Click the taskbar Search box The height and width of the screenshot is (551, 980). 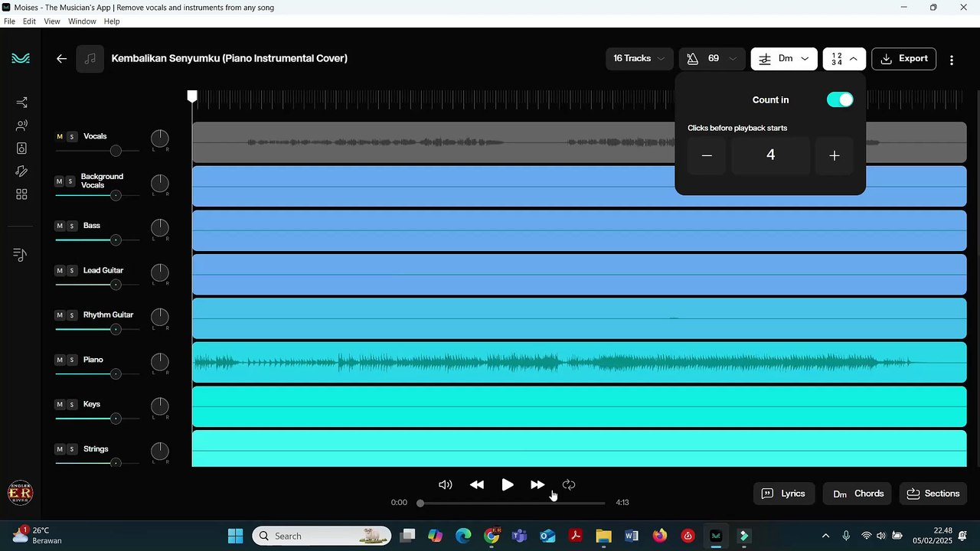(x=322, y=536)
